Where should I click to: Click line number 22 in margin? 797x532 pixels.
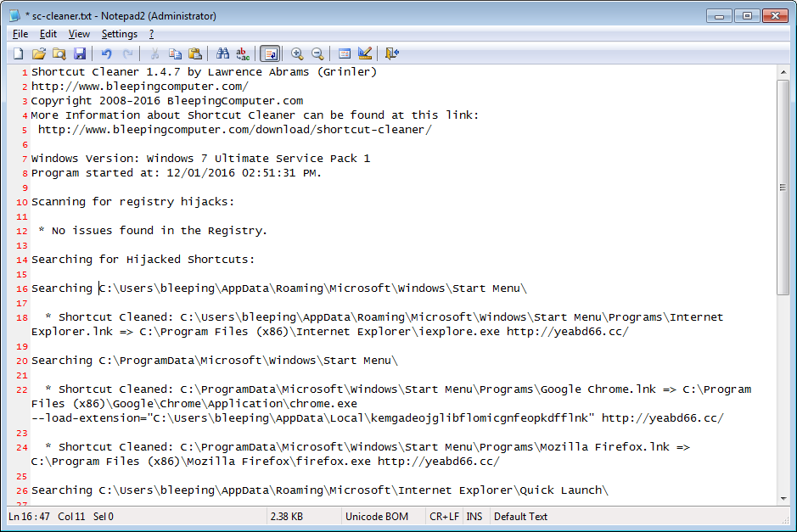pyautogui.click(x=22, y=390)
